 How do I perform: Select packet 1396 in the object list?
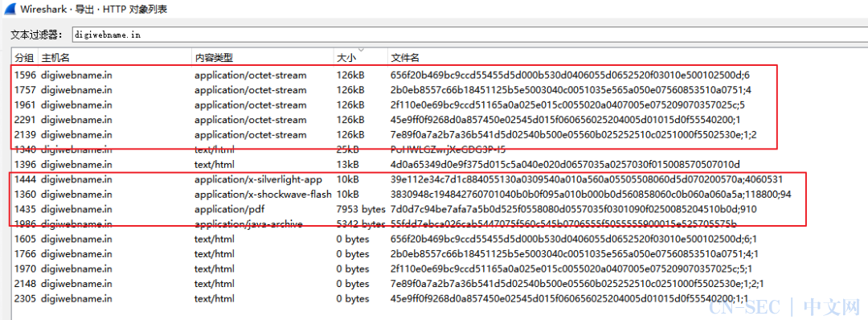(24, 165)
